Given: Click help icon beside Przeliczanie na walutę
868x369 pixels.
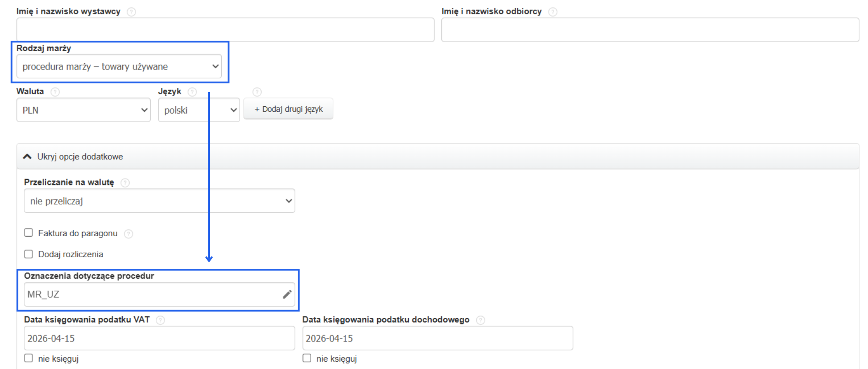Looking at the screenshot, I should tap(125, 183).
